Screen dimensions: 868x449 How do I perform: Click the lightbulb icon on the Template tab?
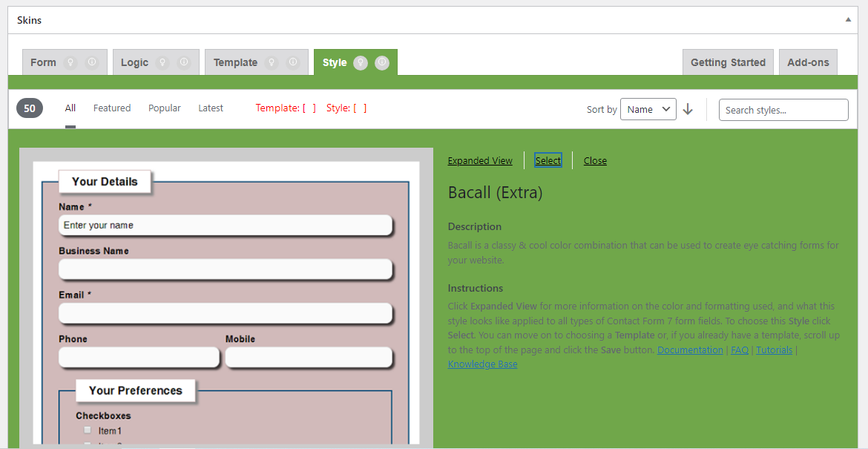click(x=272, y=62)
